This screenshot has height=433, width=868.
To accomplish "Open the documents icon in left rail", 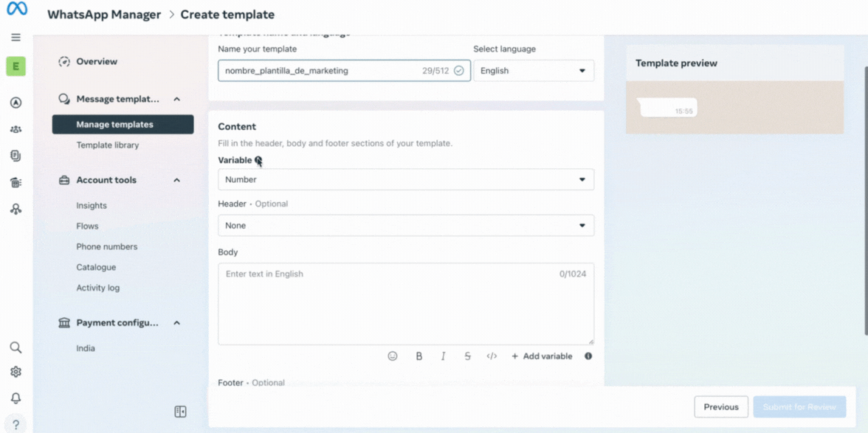I will click(x=16, y=156).
